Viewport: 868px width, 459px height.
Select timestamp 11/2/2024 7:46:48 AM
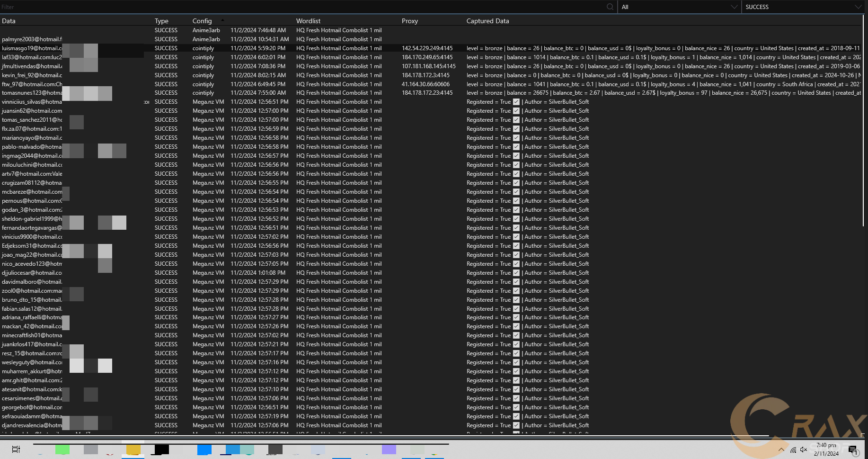258,30
